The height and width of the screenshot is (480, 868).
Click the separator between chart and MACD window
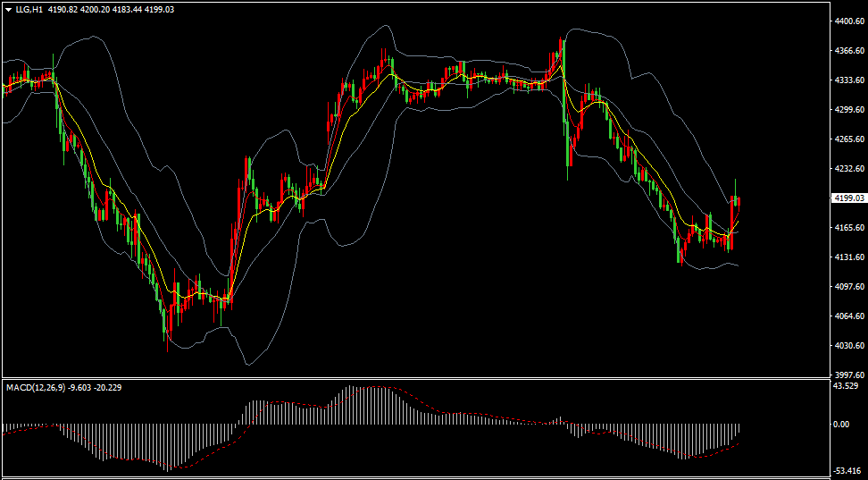[416, 379]
